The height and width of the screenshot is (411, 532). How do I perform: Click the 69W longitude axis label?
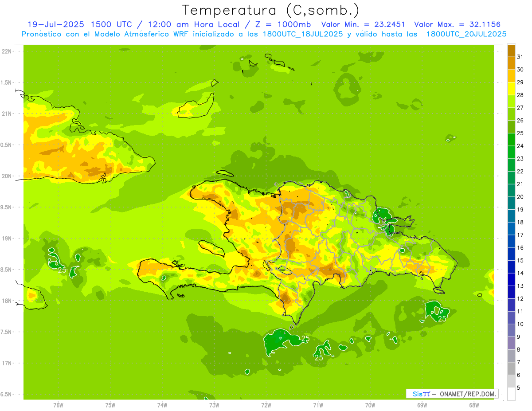(x=422, y=405)
